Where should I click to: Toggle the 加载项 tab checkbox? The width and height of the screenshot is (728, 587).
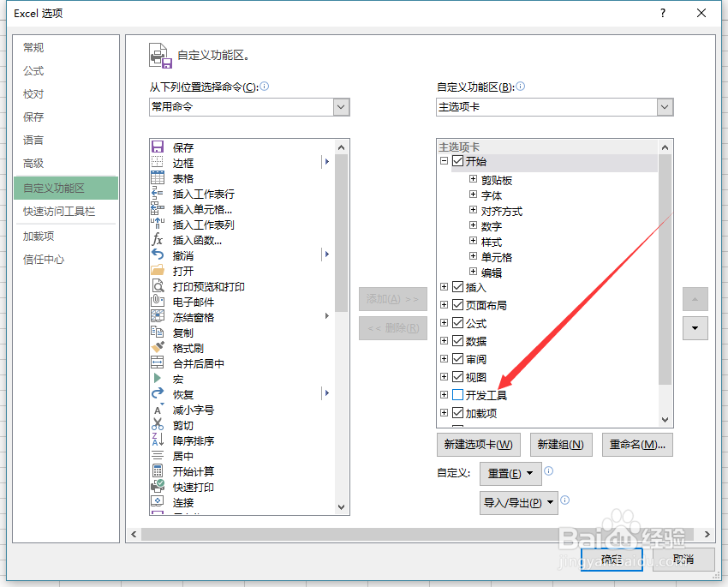[x=458, y=413]
